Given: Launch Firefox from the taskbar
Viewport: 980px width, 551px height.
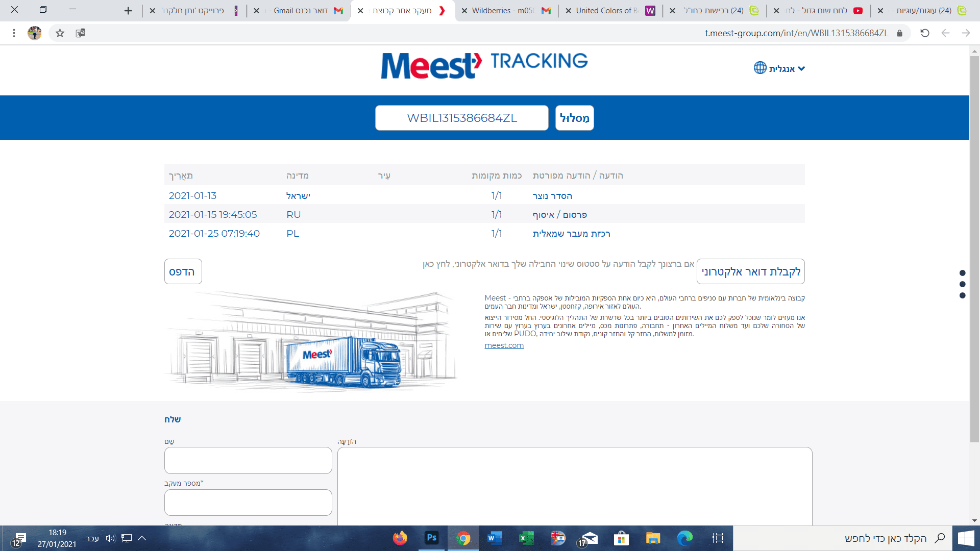Looking at the screenshot, I should click(400, 538).
